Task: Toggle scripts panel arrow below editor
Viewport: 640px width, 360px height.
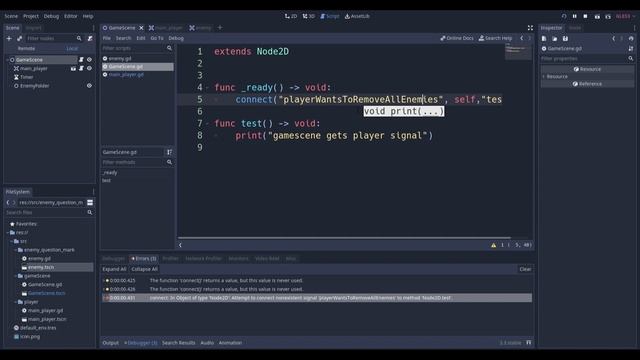Action: pyautogui.click(x=180, y=245)
